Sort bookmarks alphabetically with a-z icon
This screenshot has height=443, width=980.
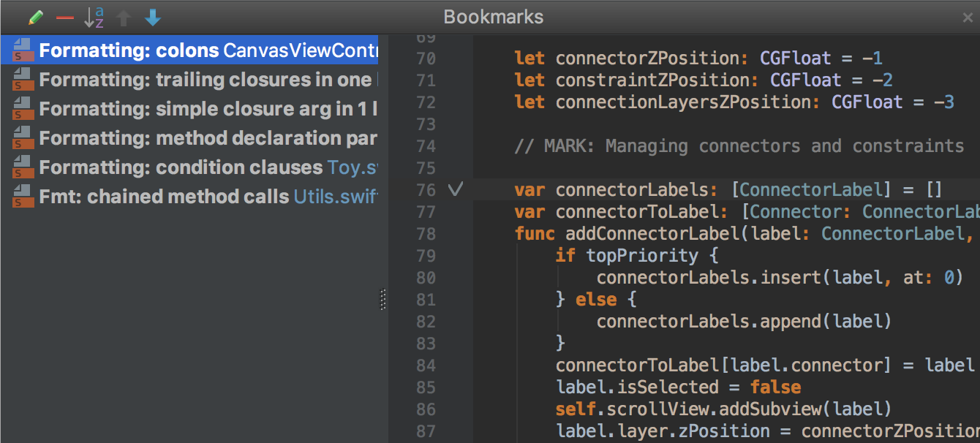tap(94, 18)
